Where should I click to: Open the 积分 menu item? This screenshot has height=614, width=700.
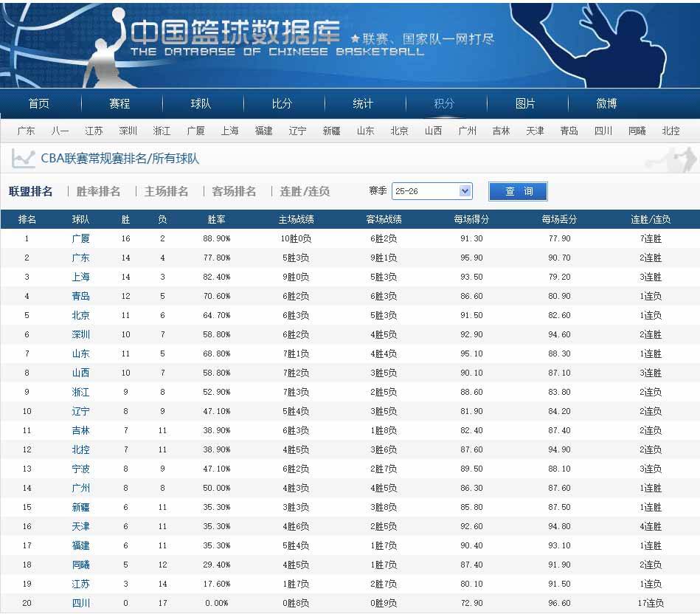tap(443, 104)
